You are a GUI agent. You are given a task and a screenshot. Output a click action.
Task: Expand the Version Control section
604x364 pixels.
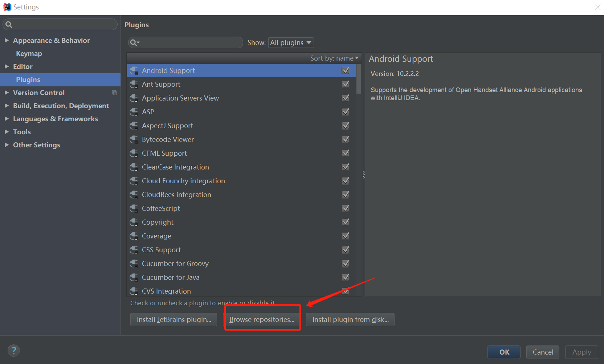(7, 93)
